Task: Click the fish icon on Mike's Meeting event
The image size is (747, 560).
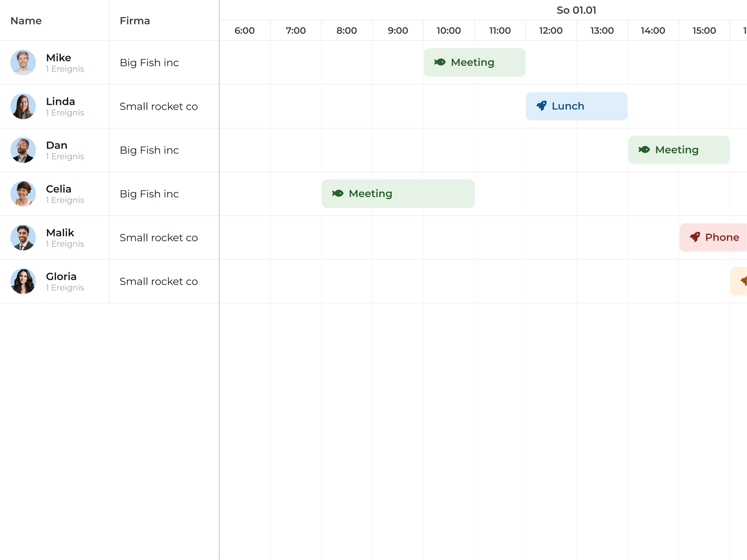Action: coord(439,62)
